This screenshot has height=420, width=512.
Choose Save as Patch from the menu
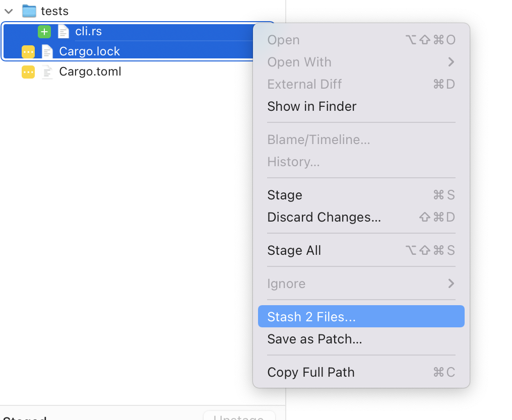click(314, 339)
